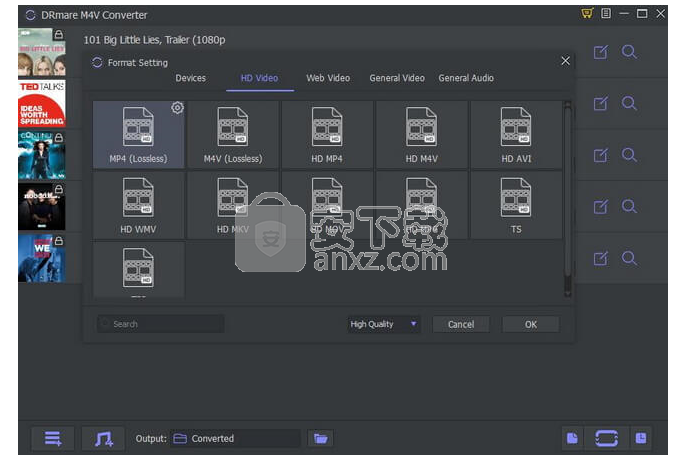Open the General Video tab
Viewport: 687px width, 467px height.
(x=397, y=78)
